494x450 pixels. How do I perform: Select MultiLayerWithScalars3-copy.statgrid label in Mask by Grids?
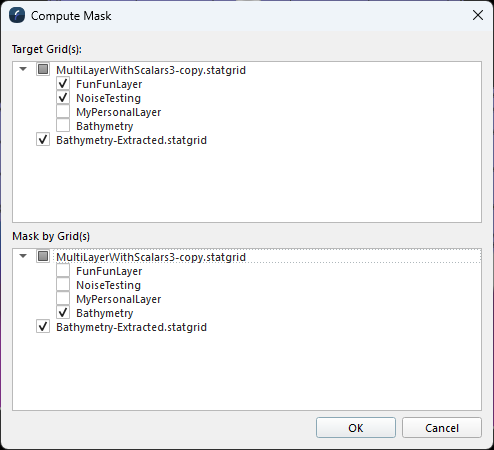[151, 257]
